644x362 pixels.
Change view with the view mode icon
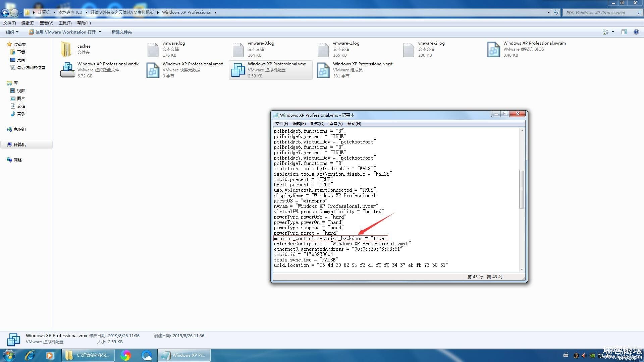606,32
